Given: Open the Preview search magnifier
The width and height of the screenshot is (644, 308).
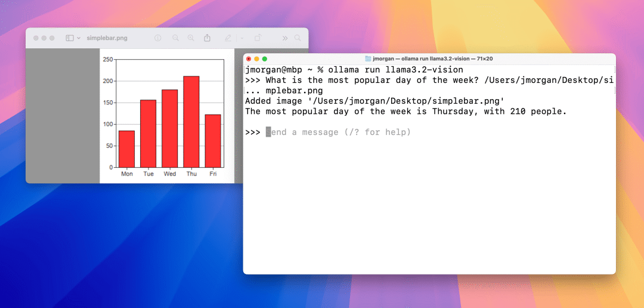Looking at the screenshot, I should 298,38.
